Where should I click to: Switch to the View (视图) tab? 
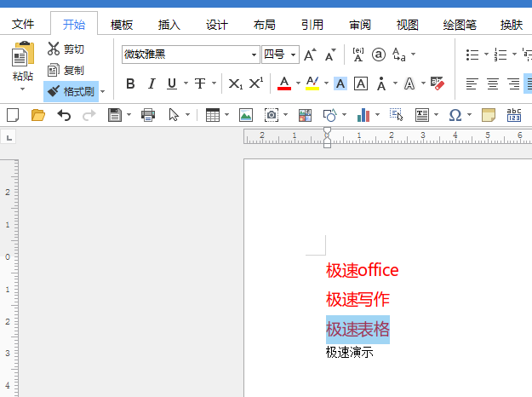(408, 25)
